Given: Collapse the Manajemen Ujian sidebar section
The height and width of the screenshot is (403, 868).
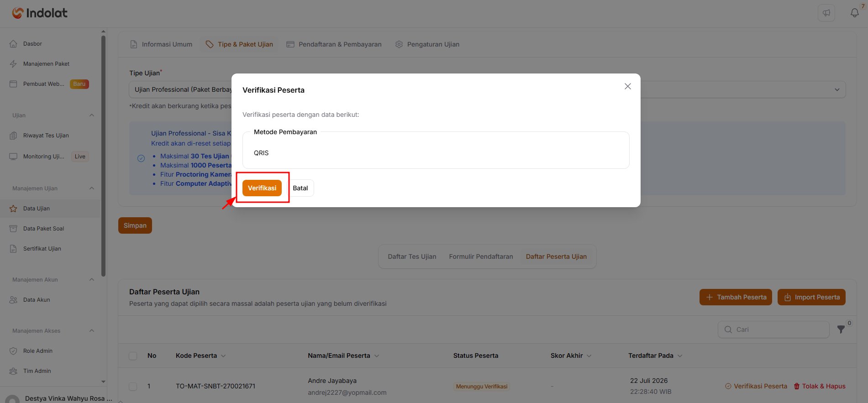Looking at the screenshot, I should pyautogui.click(x=92, y=188).
